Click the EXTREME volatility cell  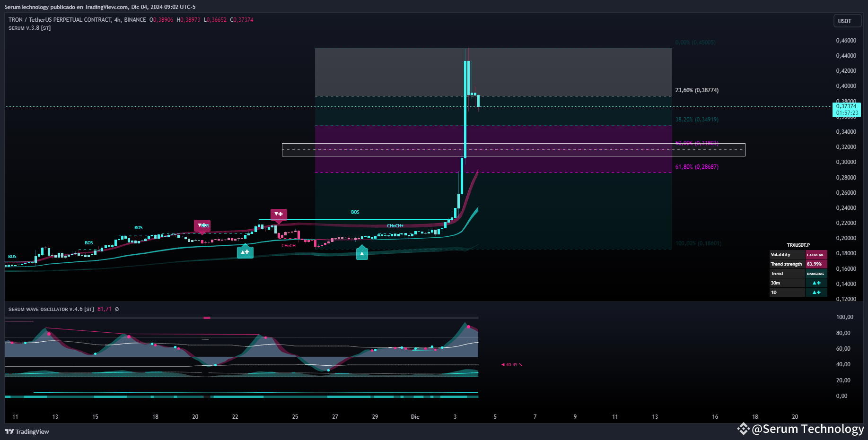[x=816, y=255]
